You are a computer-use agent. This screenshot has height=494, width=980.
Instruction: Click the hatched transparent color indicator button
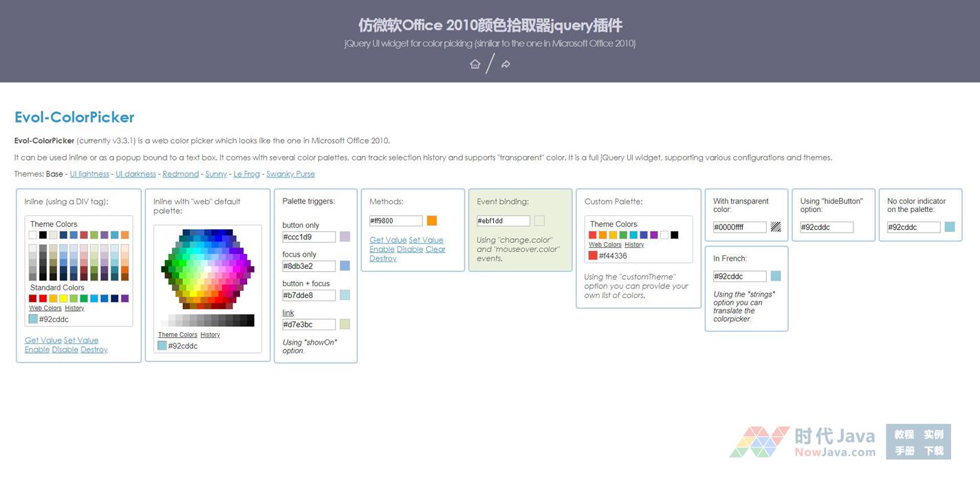click(776, 227)
